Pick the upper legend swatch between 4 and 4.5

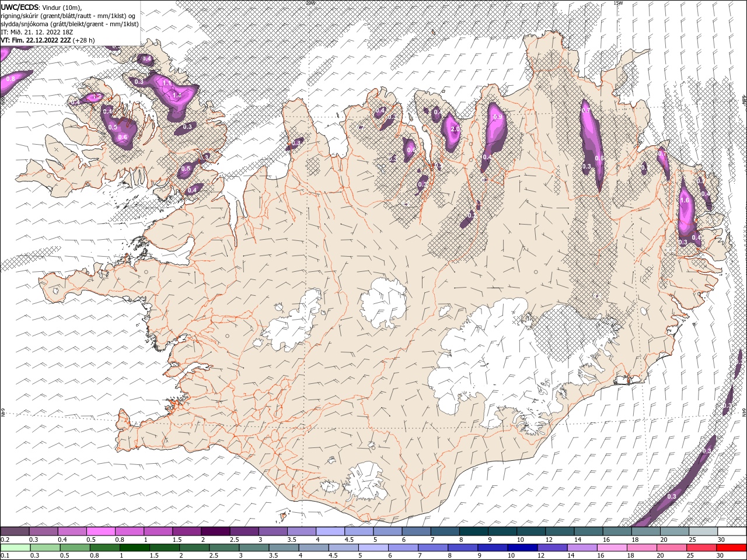(330, 531)
